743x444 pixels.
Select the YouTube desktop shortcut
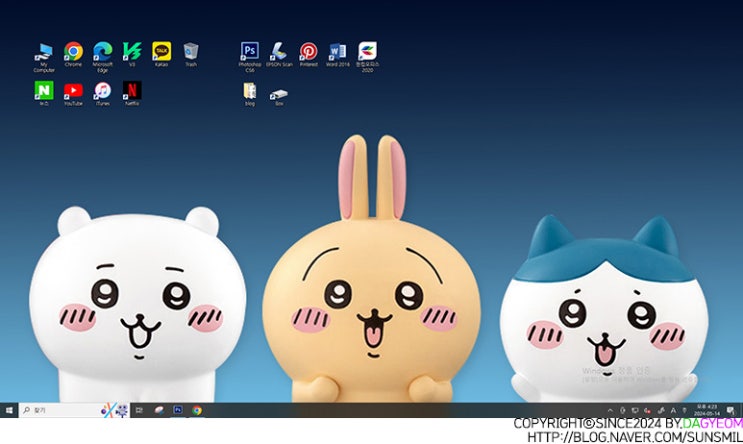(x=73, y=93)
